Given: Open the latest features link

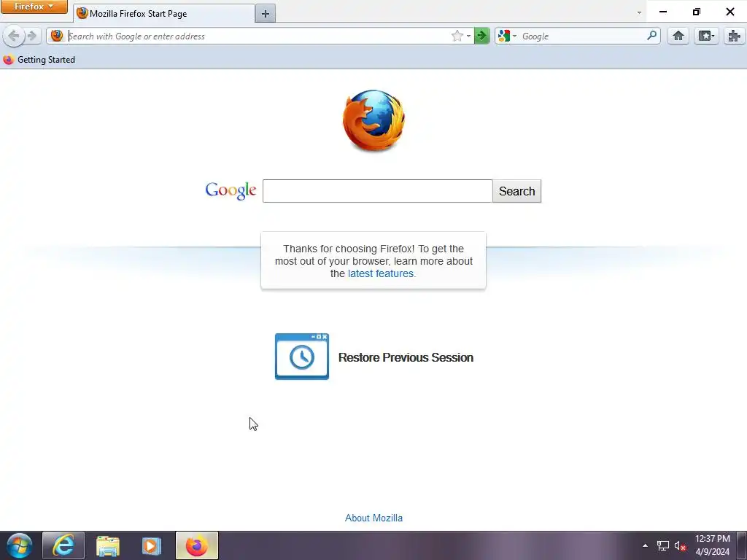Looking at the screenshot, I should coord(381,273).
